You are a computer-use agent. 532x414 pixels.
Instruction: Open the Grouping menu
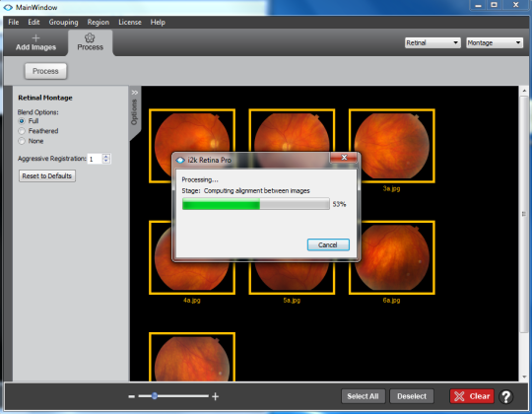pyautogui.click(x=63, y=23)
